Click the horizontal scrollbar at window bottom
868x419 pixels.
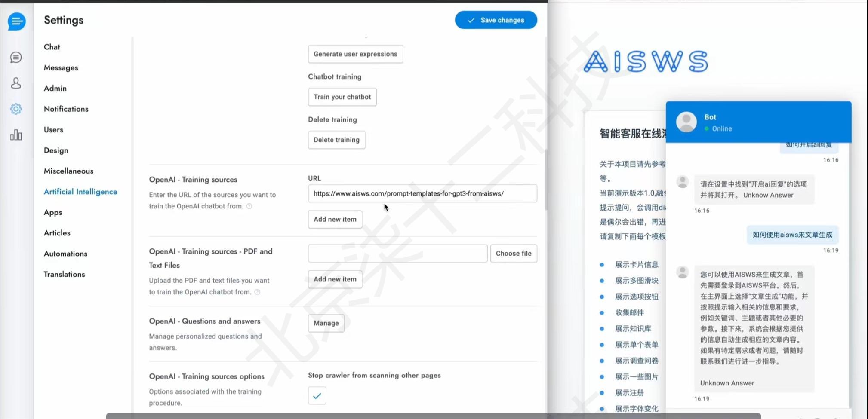[434, 416]
